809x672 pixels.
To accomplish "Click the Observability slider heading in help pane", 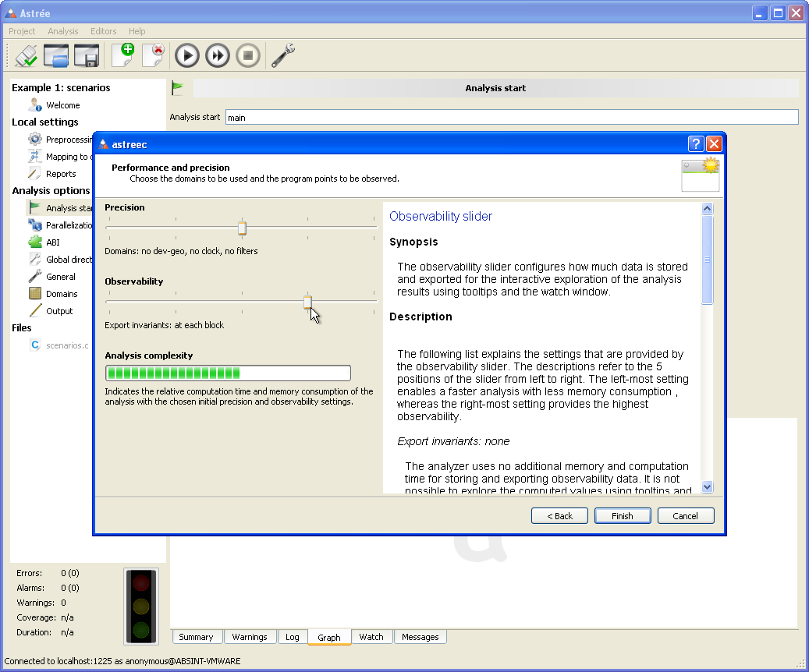I will (x=441, y=216).
